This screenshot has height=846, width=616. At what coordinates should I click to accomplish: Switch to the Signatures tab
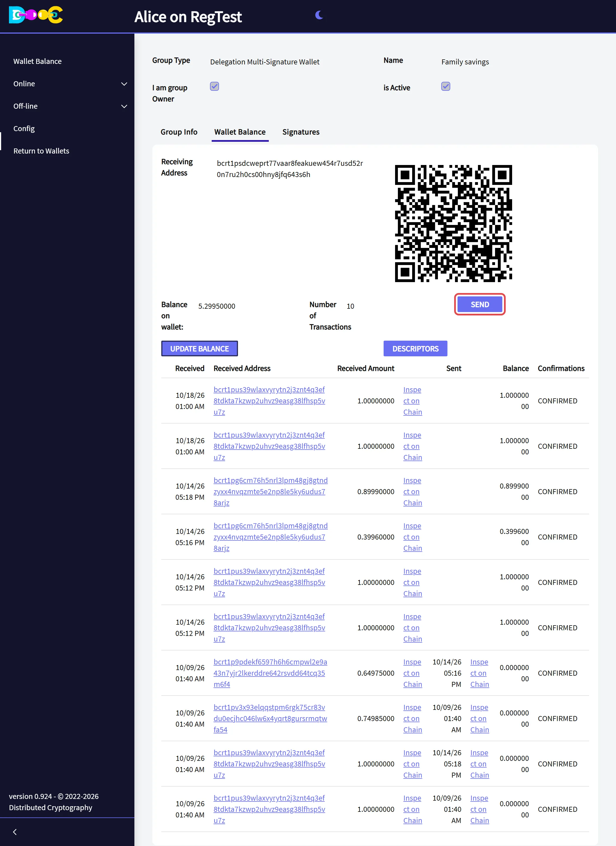click(301, 132)
